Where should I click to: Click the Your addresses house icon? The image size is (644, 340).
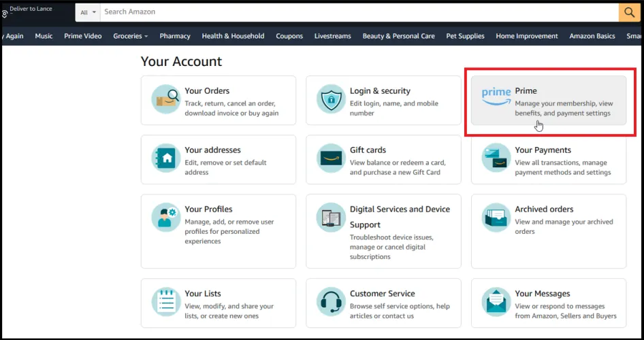[x=165, y=158]
